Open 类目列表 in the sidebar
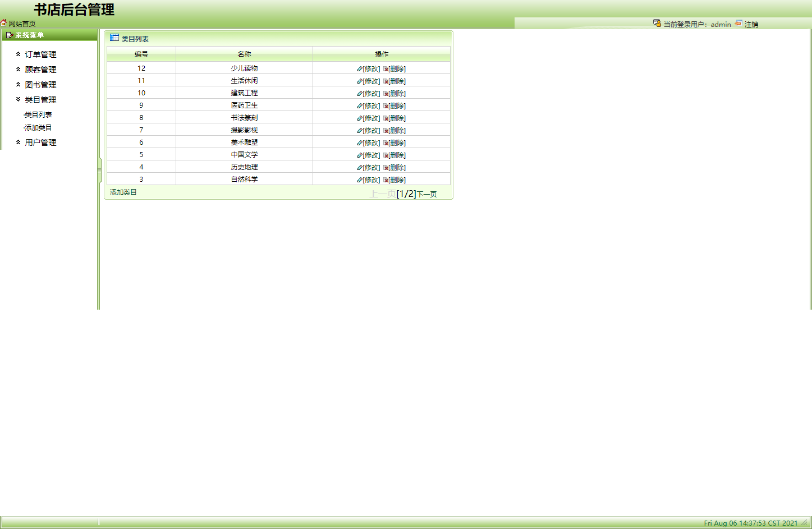This screenshot has height=529, width=812. click(38, 114)
